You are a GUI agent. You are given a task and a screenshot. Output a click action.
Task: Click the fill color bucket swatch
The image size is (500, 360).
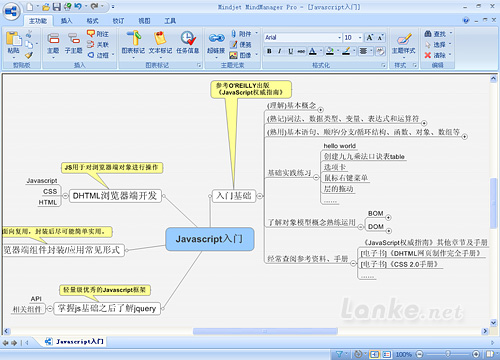330,51
